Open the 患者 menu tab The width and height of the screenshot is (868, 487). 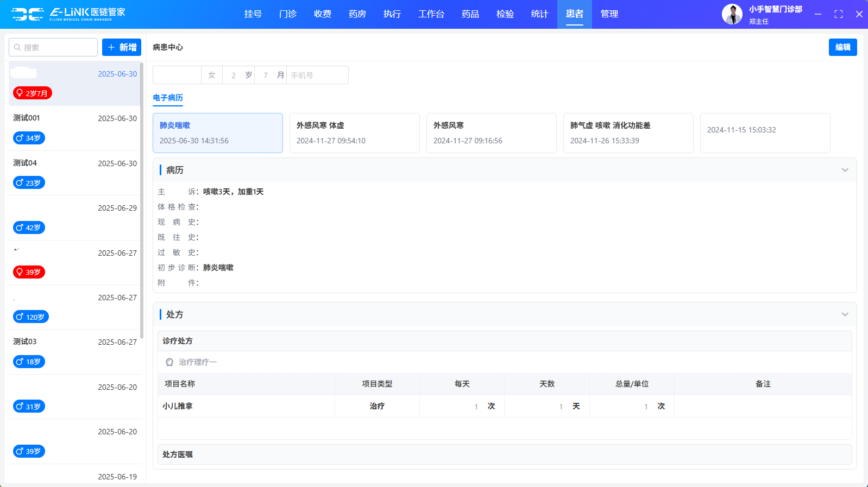pos(574,14)
